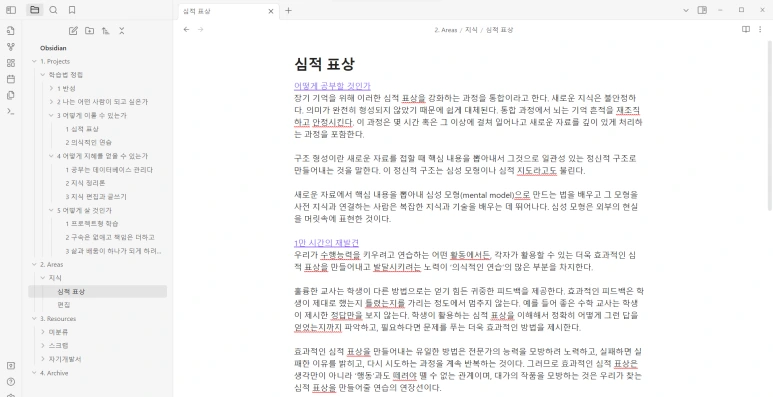Switch to reading view book icon
The height and width of the screenshot is (397, 773).
tap(746, 30)
